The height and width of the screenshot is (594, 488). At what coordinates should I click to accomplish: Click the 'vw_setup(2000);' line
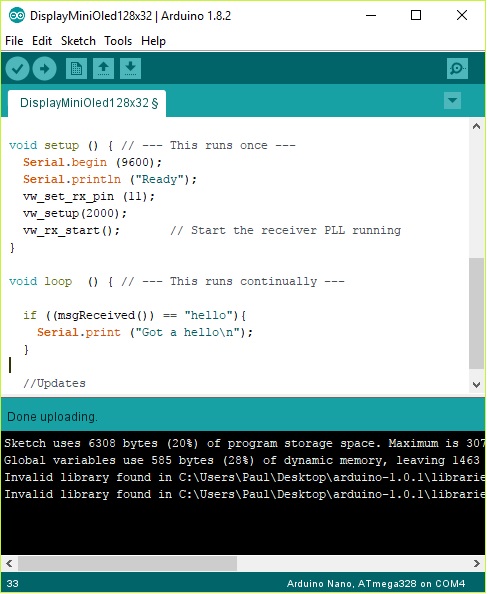[75, 213]
